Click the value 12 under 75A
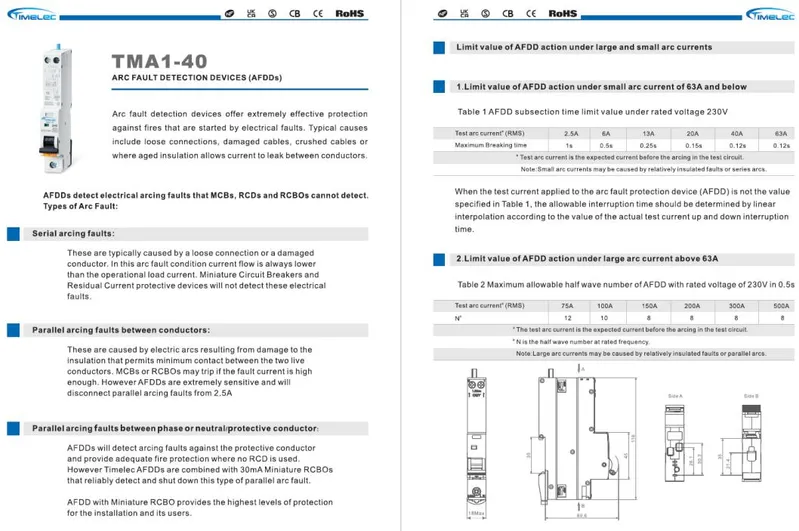The width and height of the screenshot is (799, 531). pos(568,318)
